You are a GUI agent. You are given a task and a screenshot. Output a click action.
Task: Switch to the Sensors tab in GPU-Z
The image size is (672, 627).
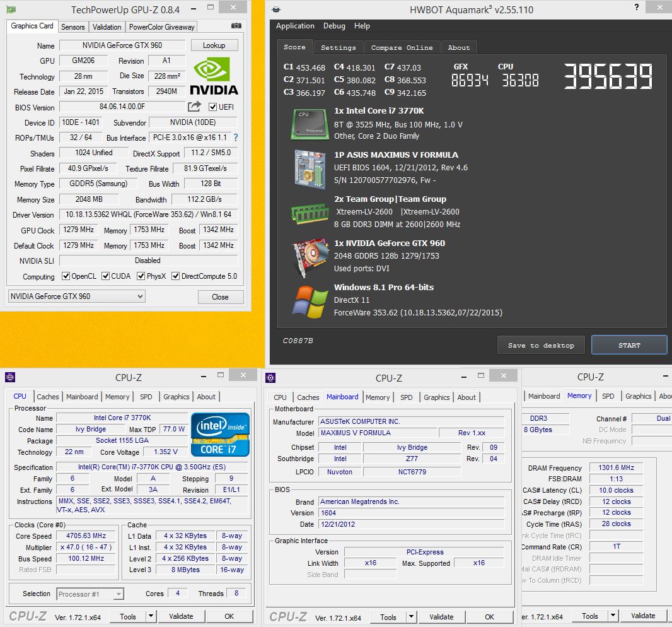[x=73, y=27]
